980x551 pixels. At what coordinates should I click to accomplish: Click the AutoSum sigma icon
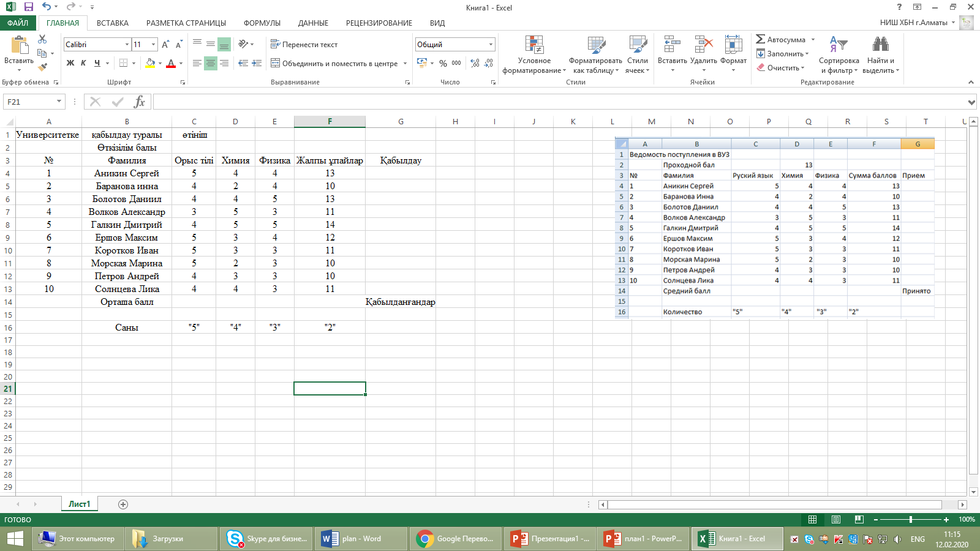point(761,39)
